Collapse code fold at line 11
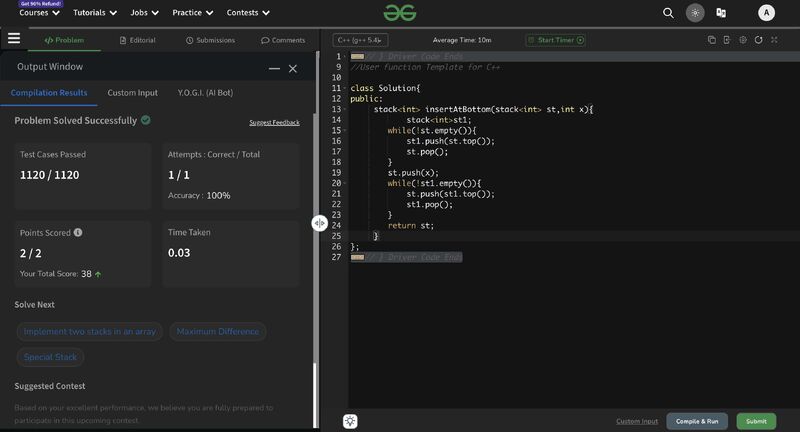 [x=345, y=88]
